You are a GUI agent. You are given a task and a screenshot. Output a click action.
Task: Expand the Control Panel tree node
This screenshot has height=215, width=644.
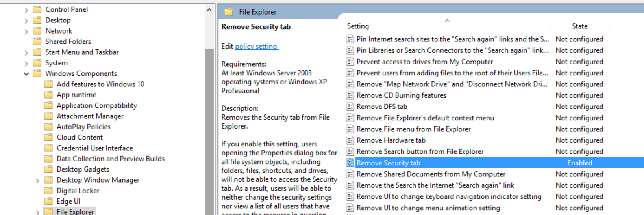coord(26,10)
